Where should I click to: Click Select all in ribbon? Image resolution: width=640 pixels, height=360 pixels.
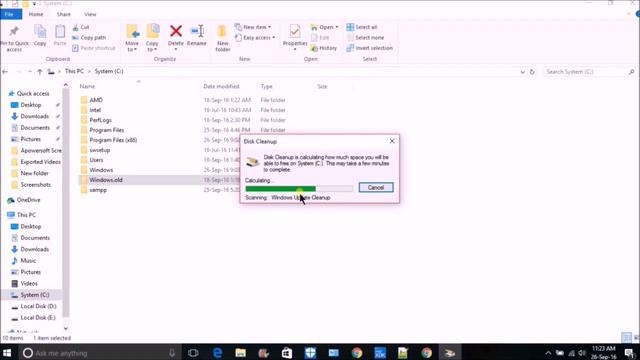tap(362, 27)
